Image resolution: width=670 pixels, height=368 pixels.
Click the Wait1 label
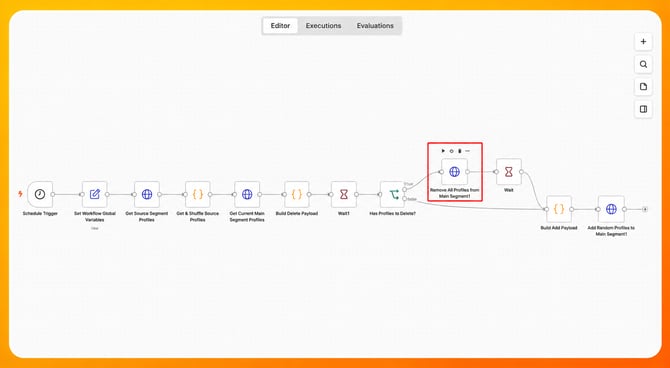pyautogui.click(x=344, y=213)
